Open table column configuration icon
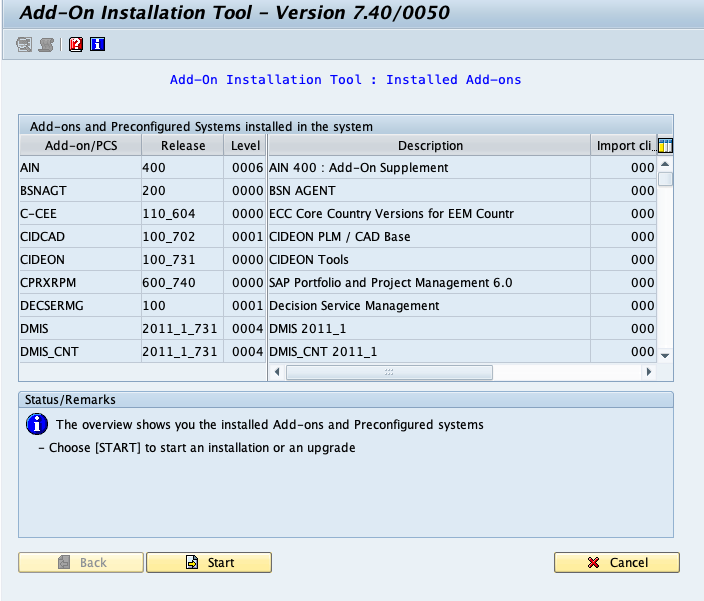Image resolution: width=704 pixels, height=601 pixels. click(665, 145)
